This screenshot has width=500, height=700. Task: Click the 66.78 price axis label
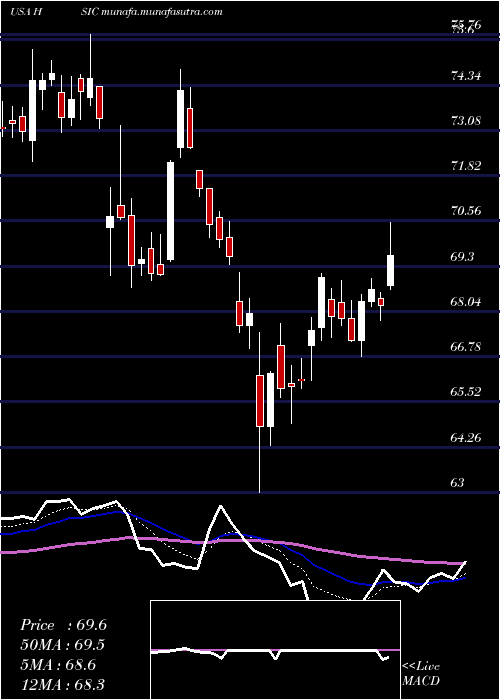click(x=467, y=347)
